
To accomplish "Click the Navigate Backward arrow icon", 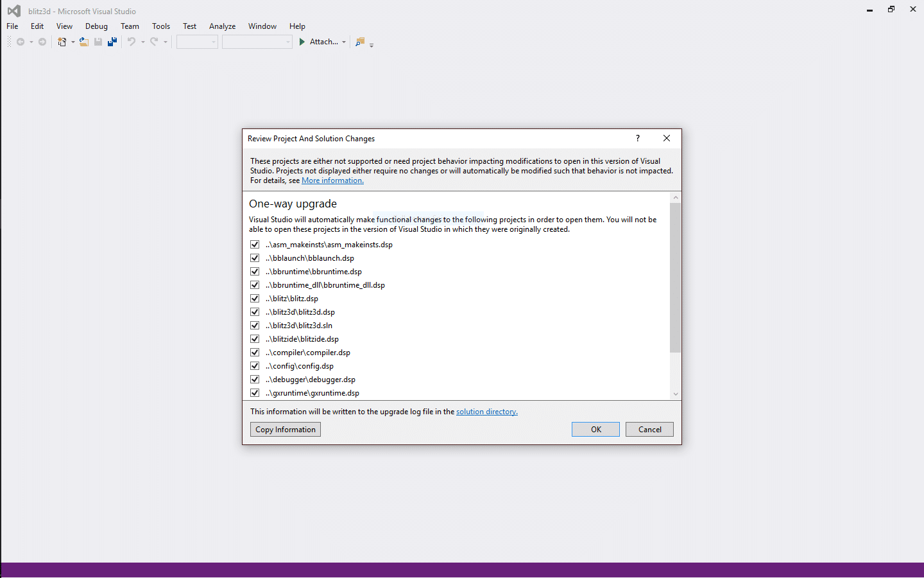I will pyautogui.click(x=21, y=42).
